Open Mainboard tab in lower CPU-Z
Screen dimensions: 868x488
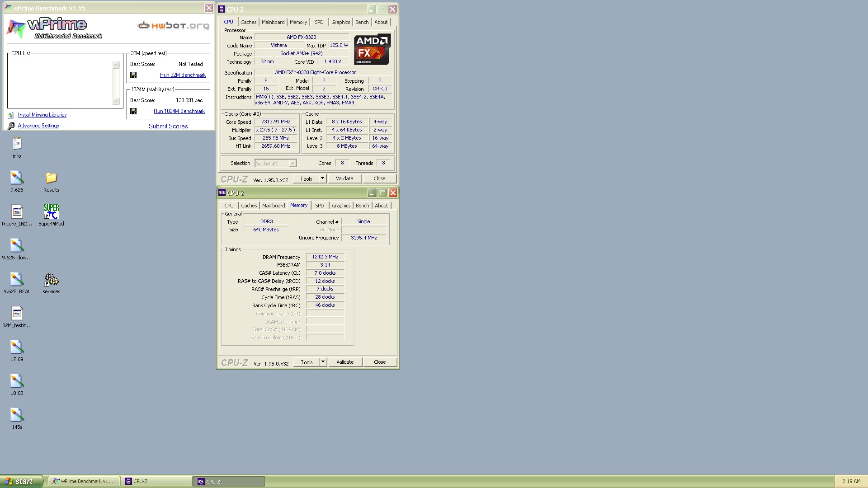(x=274, y=206)
